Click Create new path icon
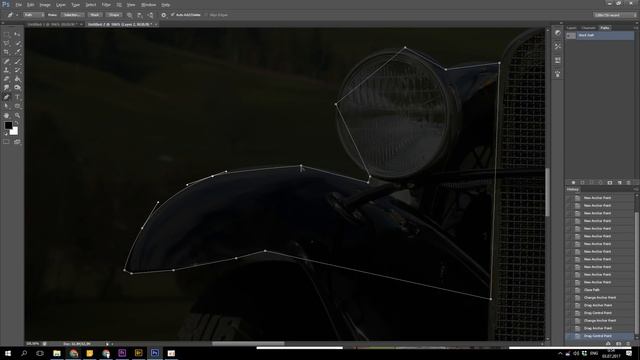The image size is (640, 360). coord(619,182)
